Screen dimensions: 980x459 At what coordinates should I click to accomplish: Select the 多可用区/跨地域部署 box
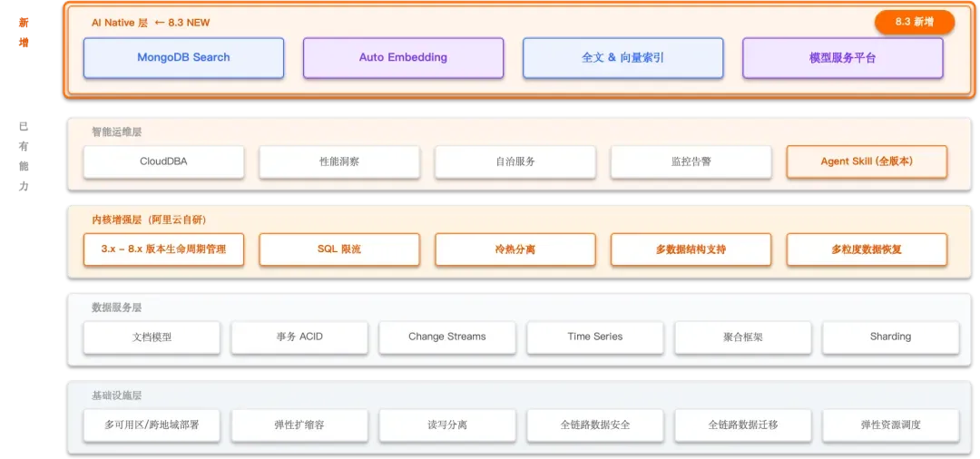[152, 425]
